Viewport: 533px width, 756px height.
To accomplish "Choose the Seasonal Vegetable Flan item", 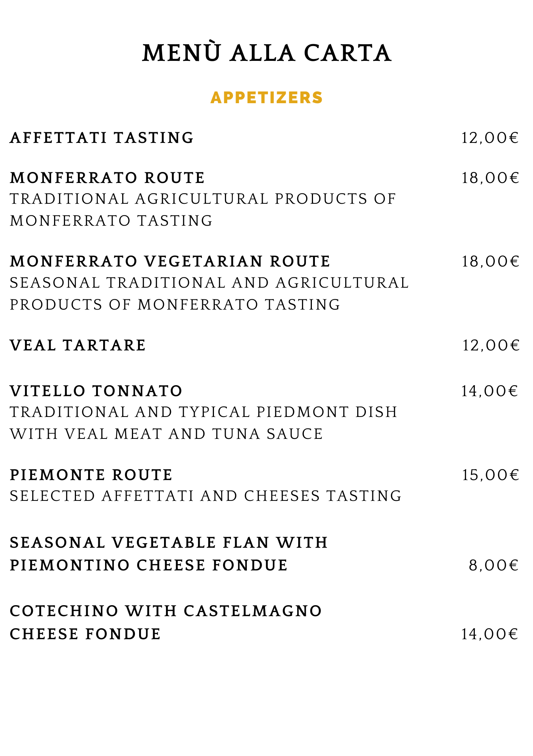I will (169, 554).
